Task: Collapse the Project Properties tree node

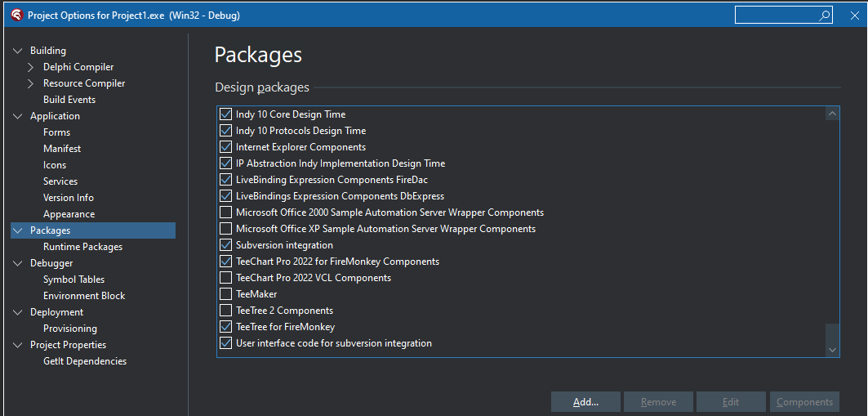Action: tap(17, 345)
